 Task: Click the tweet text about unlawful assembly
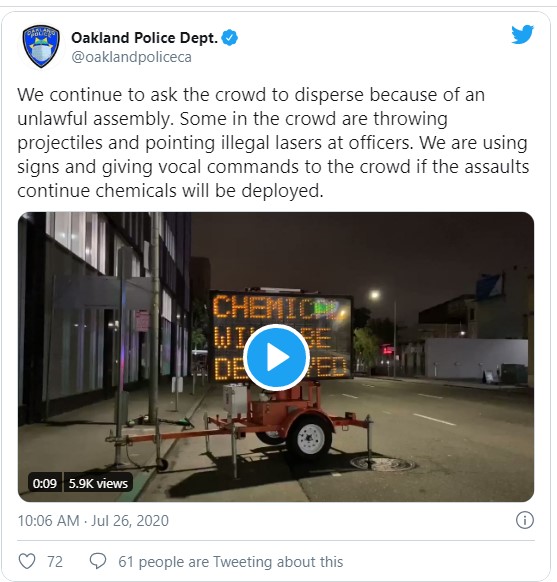click(273, 143)
